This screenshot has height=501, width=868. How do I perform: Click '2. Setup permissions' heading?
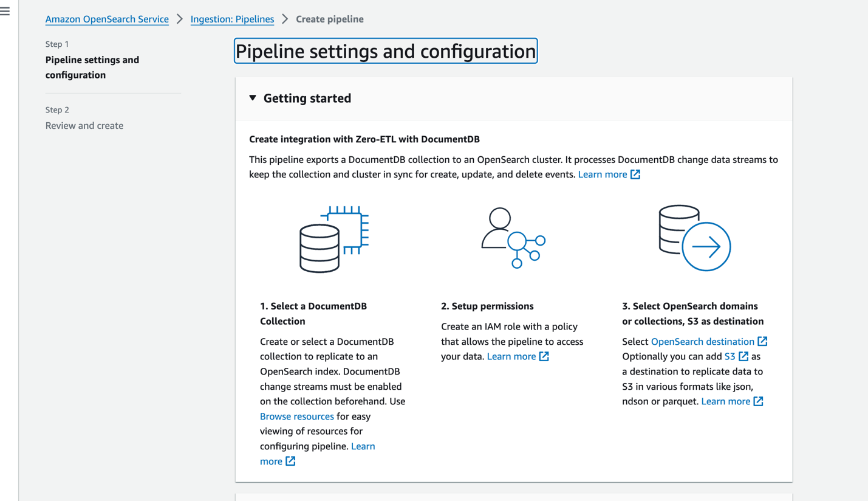click(x=487, y=306)
